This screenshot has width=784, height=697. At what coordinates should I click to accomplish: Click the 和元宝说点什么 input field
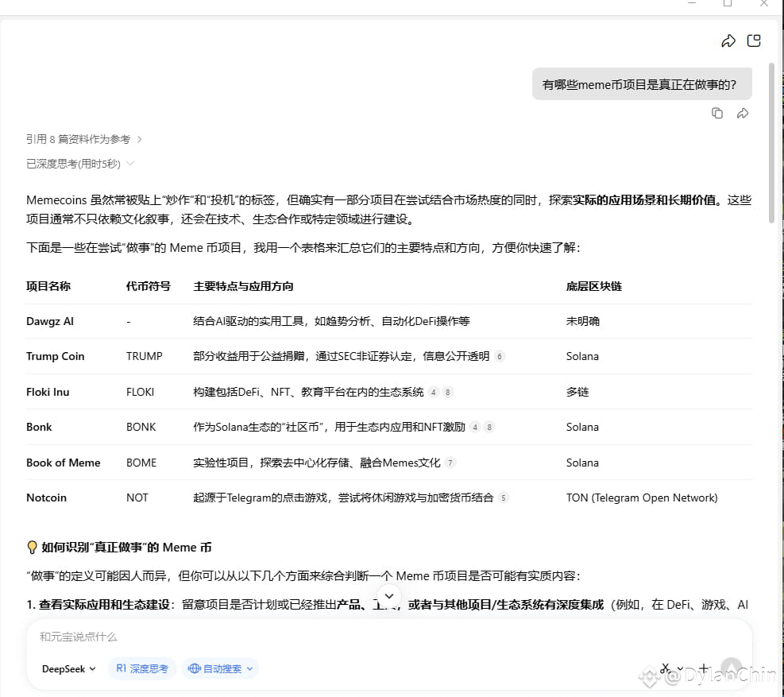coord(389,637)
